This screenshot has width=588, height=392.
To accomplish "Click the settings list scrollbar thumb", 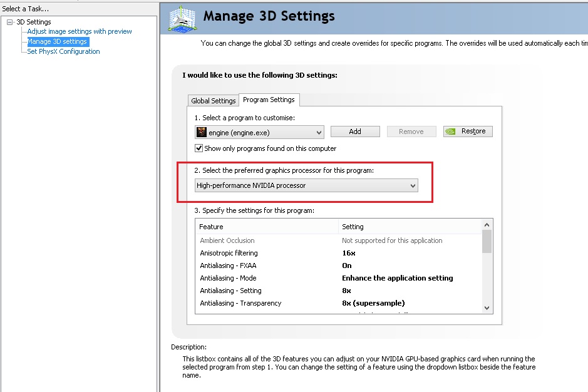I will (x=487, y=242).
